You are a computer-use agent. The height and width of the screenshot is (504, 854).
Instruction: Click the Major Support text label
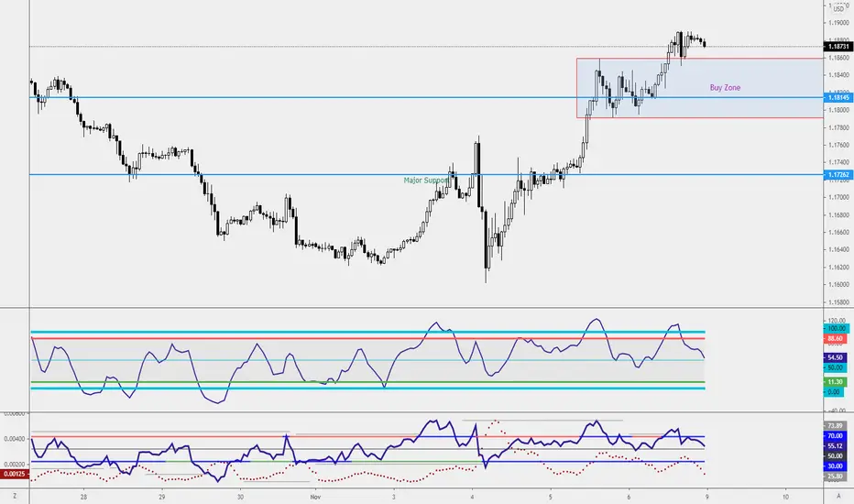point(426,181)
